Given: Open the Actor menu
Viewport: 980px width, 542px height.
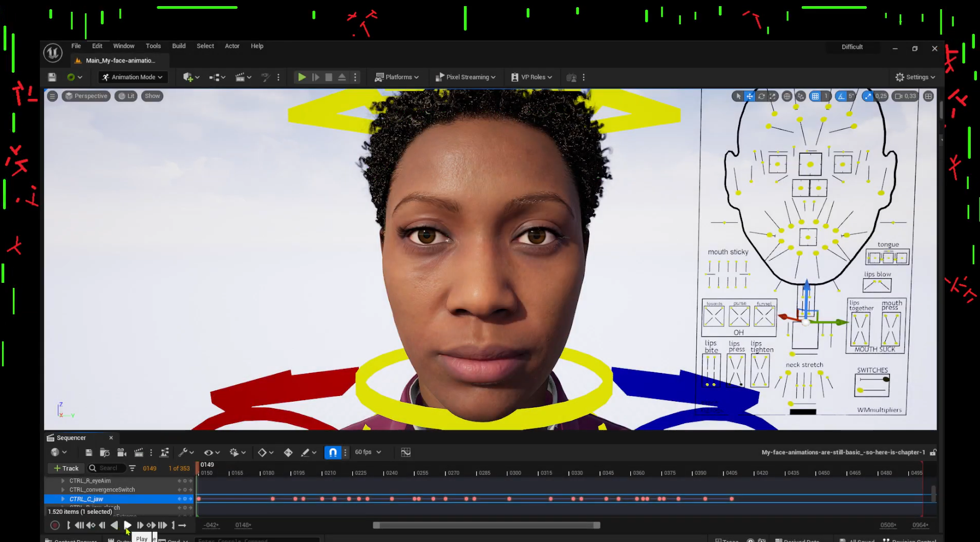Looking at the screenshot, I should (x=232, y=46).
